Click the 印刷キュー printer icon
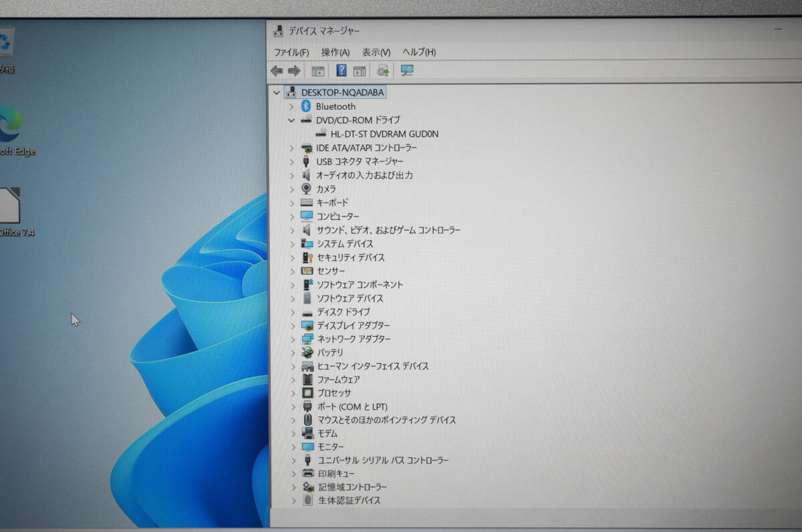Image resolution: width=802 pixels, height=532 pixels. click(307, 473)
